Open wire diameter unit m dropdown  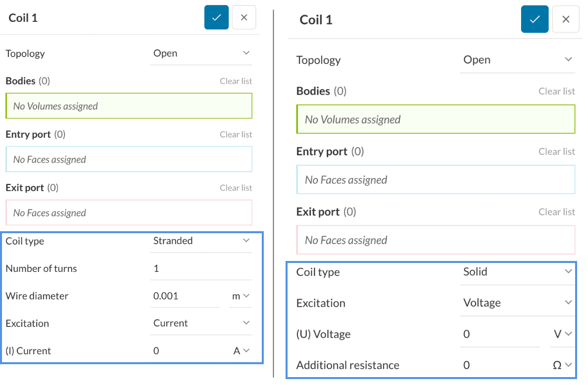click(x=240, y=296)
